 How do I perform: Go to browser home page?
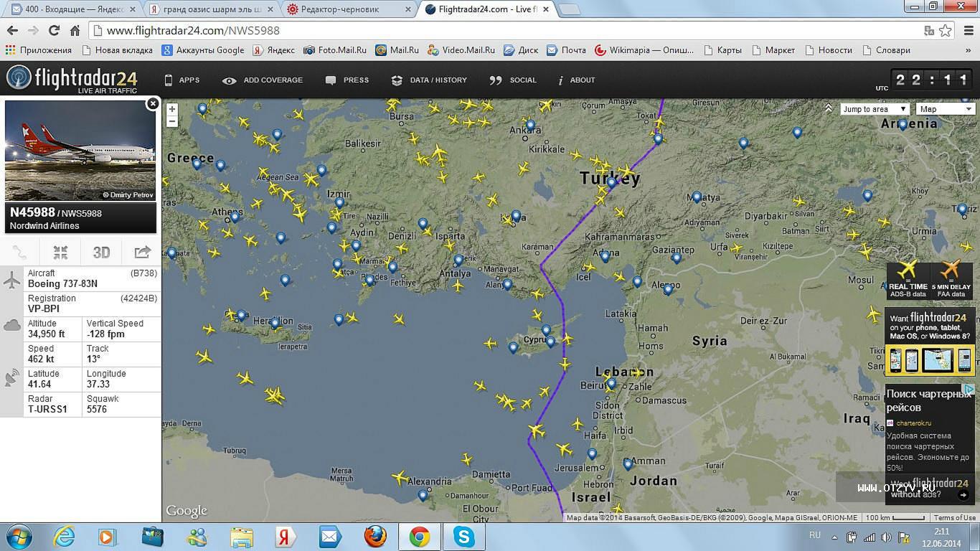(75, 30)
